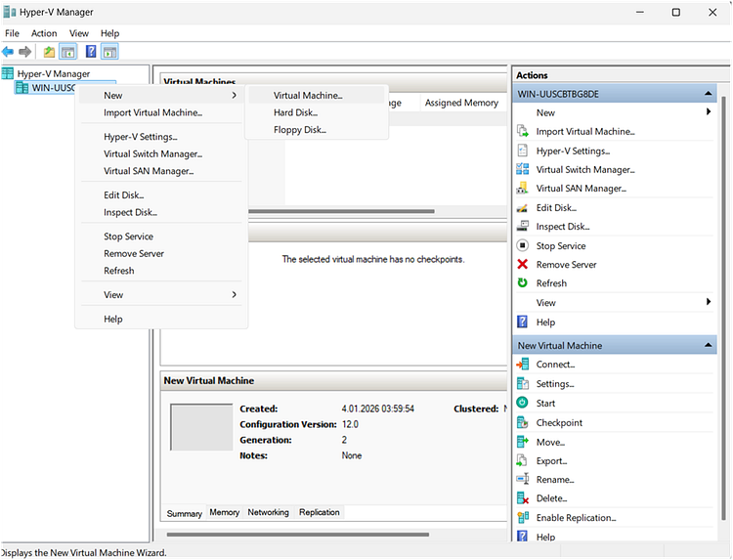
Task: Click the Inspect Disk icon in Actions pane
Action: 522,226
